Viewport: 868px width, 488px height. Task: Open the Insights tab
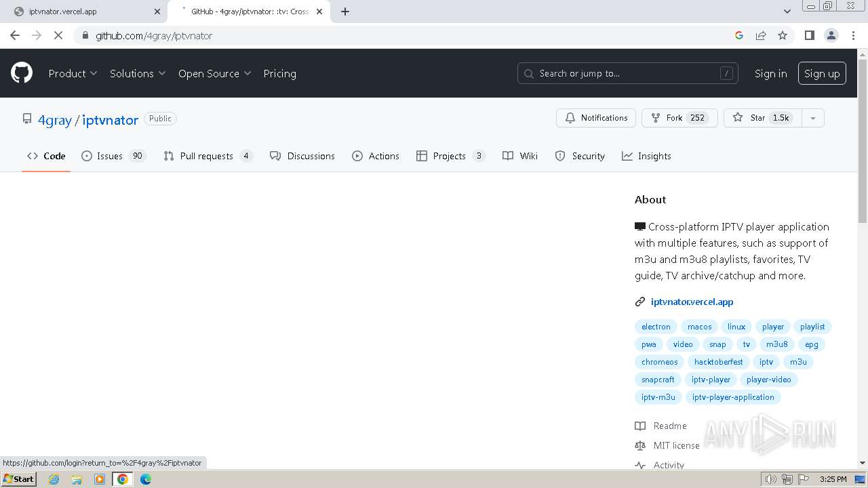click(x=646, y=156)
